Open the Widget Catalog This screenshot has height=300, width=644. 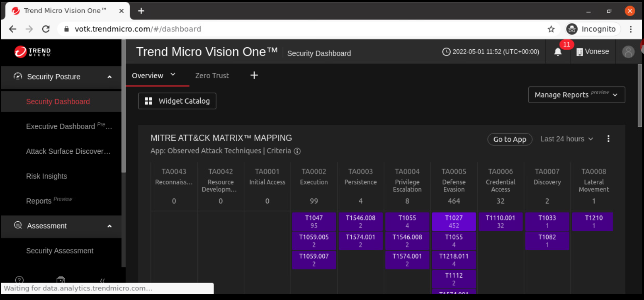pos(177,101)
